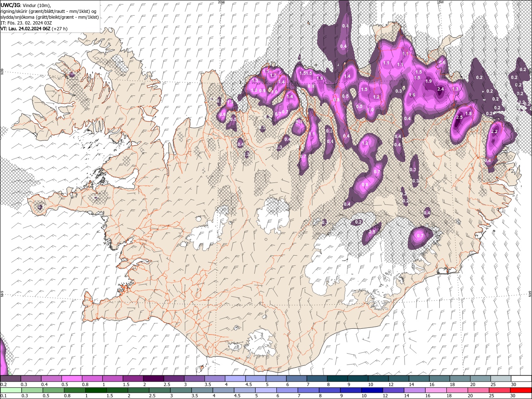The height and width of the screenshot is (399, 532).
Task: Pick the grey-green 3 swatch in rain scale
Action: 180,390
